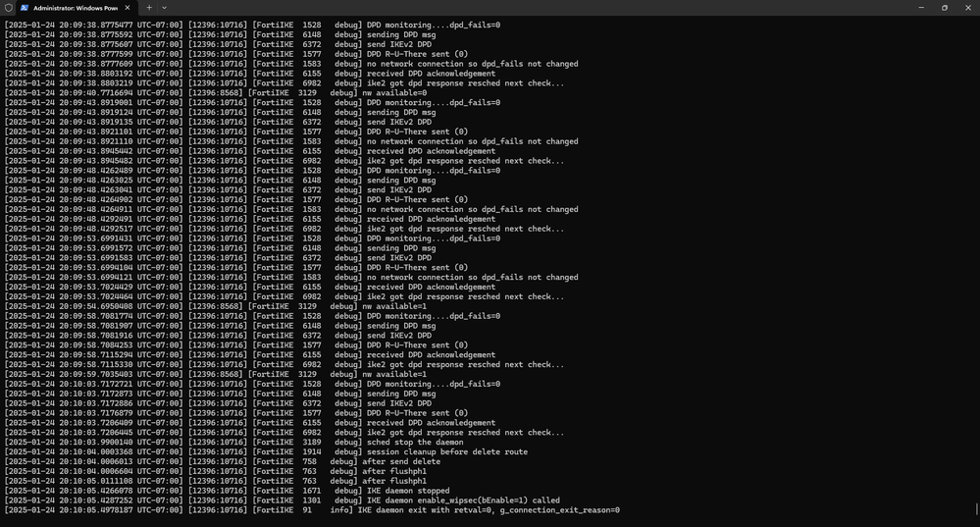This screenshot has height=527, width=980.
Task: Click the PowerShell icon on the tab
Action: click(25, 7)
